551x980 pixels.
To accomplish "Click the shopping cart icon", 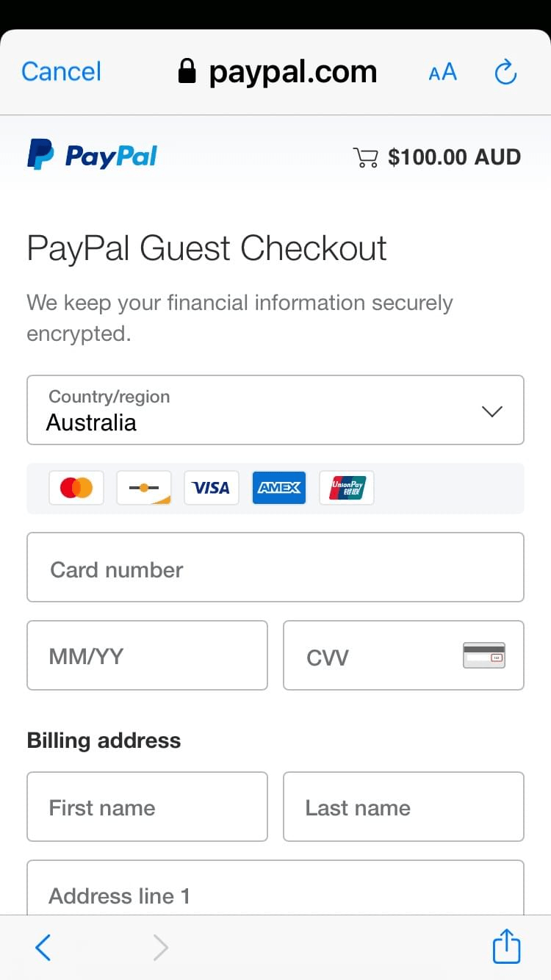I will point(365,157).
